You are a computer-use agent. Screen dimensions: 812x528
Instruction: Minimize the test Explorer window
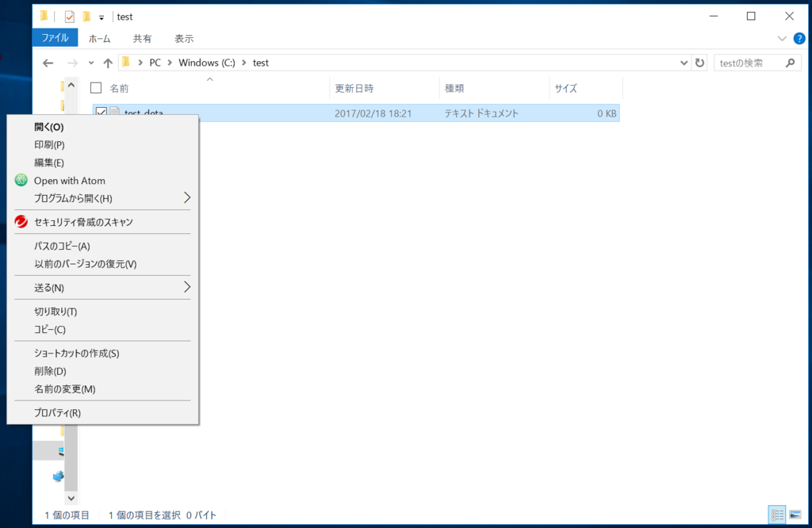tap(714, 17)
